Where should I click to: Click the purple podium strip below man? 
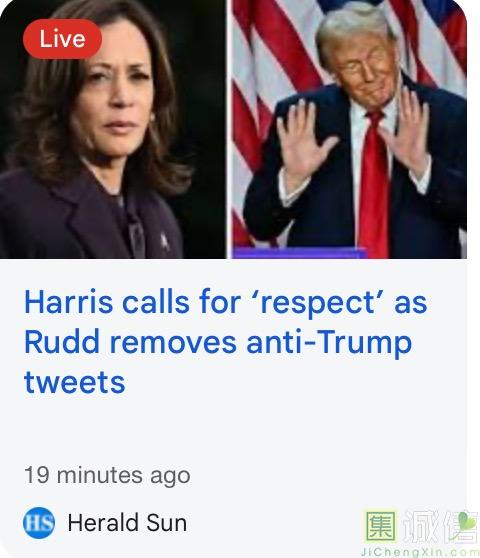coord(298,253)
